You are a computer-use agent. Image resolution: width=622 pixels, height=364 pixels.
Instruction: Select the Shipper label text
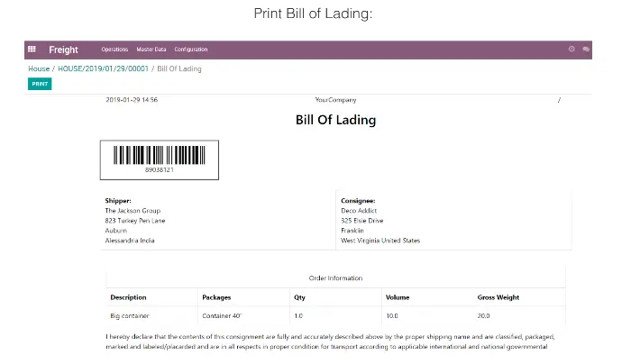[118, 201]
